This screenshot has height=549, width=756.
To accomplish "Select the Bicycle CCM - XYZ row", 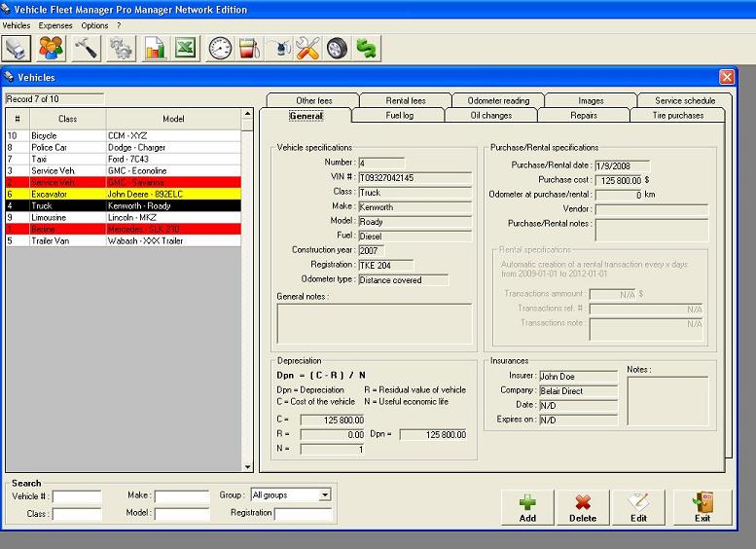I will tap(124, 135).
